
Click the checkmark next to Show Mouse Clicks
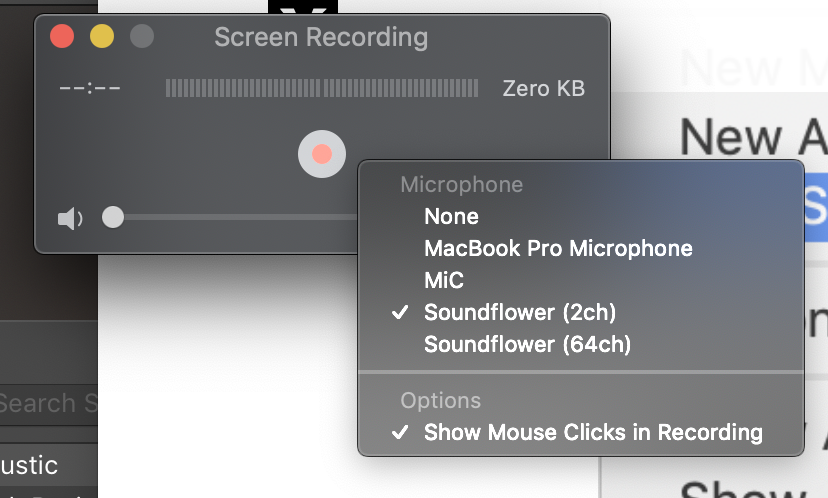(x=400, y=433)
